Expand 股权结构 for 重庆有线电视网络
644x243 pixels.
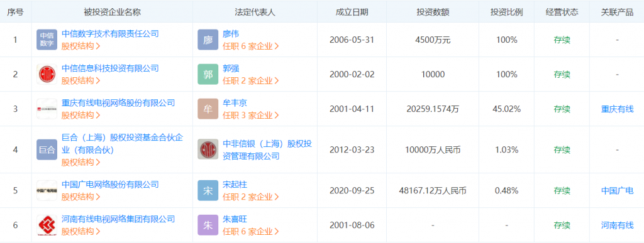[x=81, y=115]
